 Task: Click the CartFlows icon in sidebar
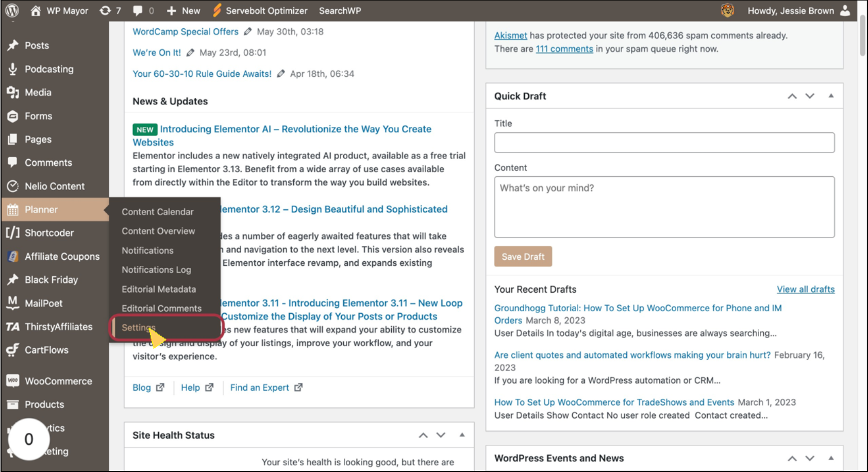pyautogui.click(x=13, y=350)
